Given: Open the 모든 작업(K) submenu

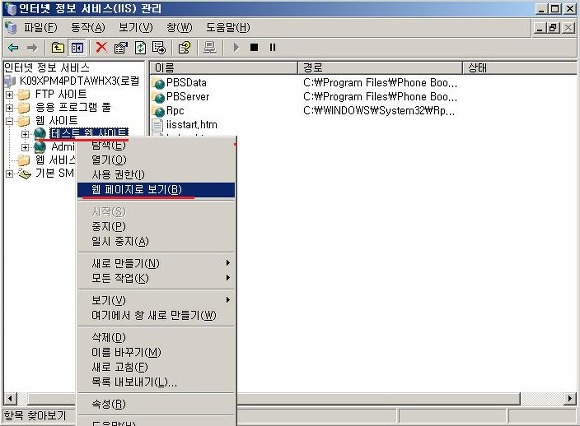Looking at the screenshot, I should coord(156,278).
